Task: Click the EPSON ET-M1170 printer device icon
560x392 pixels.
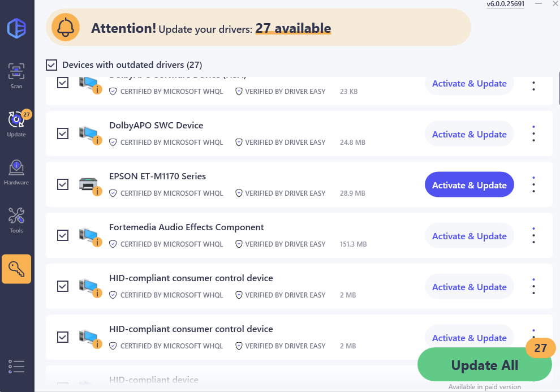Action: tap(90, 185)
